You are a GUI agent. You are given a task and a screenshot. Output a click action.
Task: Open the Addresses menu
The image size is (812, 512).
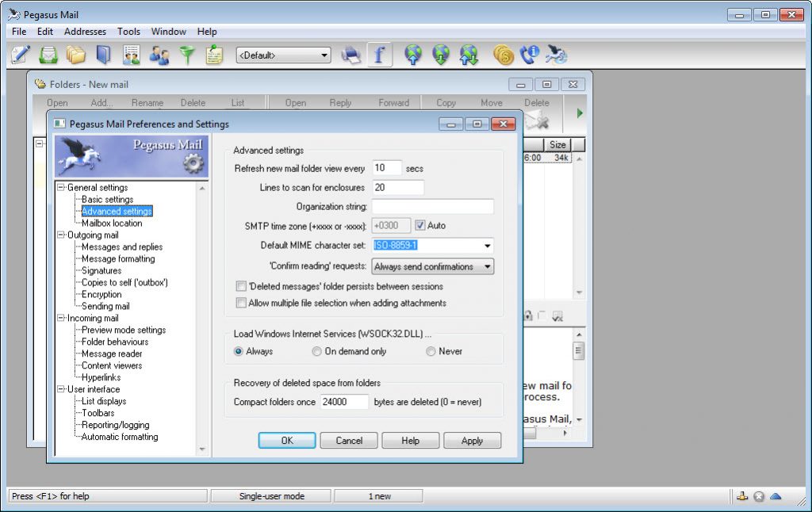pyautogui.click(x=85, y=32)
